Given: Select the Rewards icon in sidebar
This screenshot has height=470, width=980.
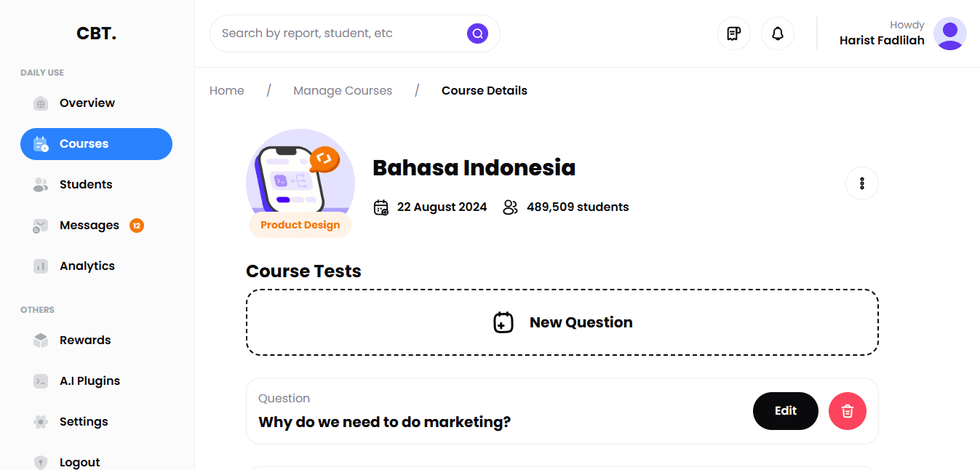Looking at the screenshot, I should (40, 340).
